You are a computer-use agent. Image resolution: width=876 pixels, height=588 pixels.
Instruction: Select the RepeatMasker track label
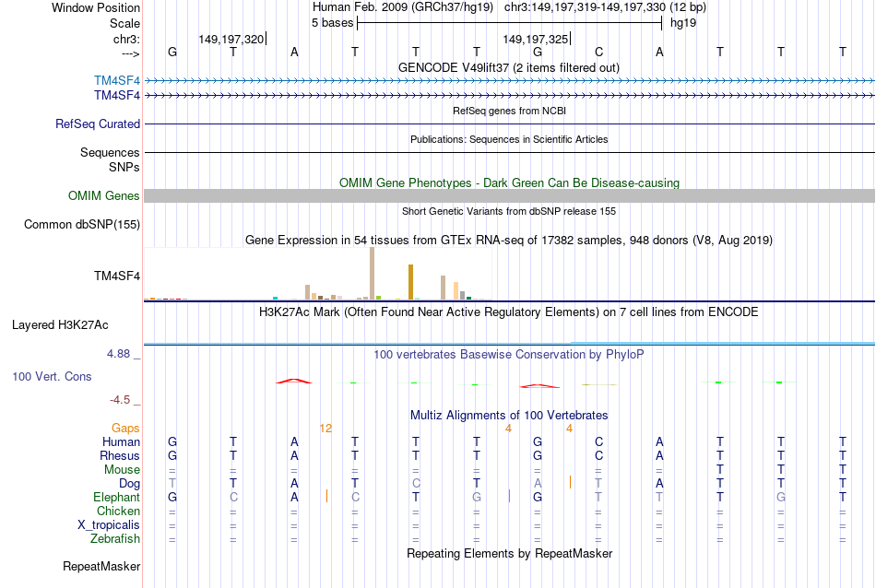(x=101, y=566)
